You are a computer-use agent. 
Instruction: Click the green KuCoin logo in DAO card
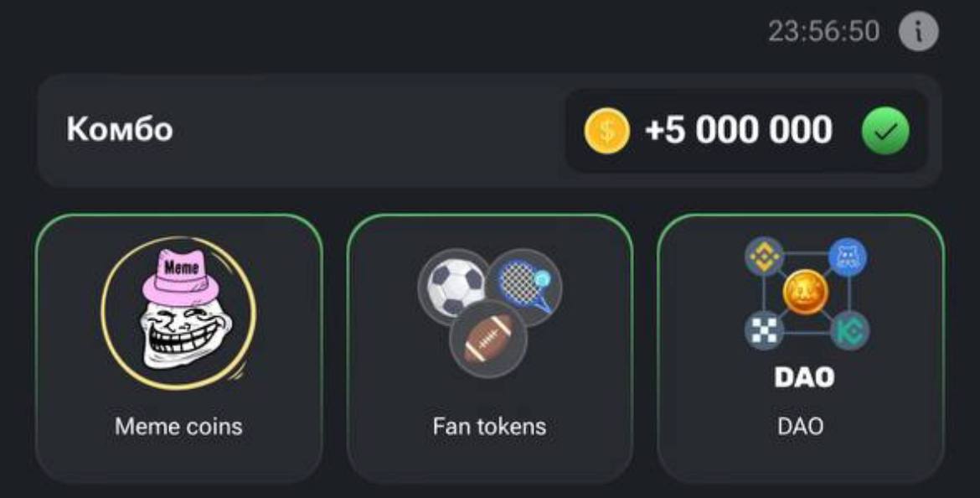[x=849, y=331]
